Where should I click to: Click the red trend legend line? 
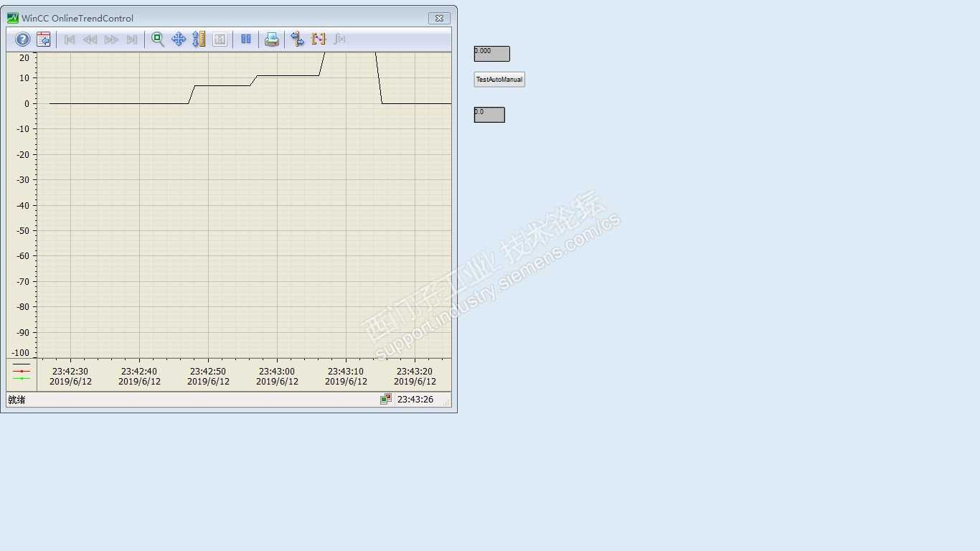tap(22, 371)
